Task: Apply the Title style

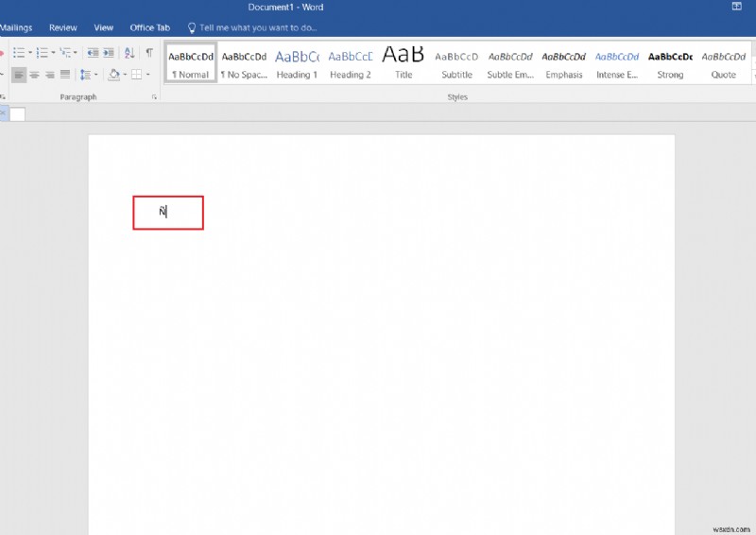Action: [404, 63]
